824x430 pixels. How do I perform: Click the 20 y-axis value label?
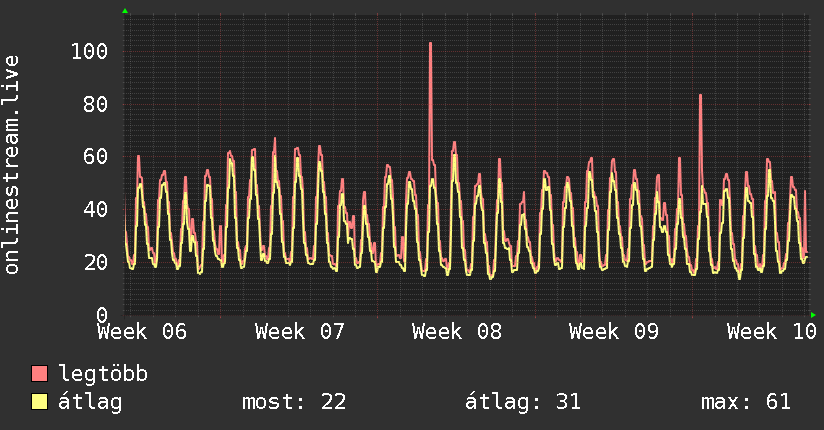[x=96, y=262]
